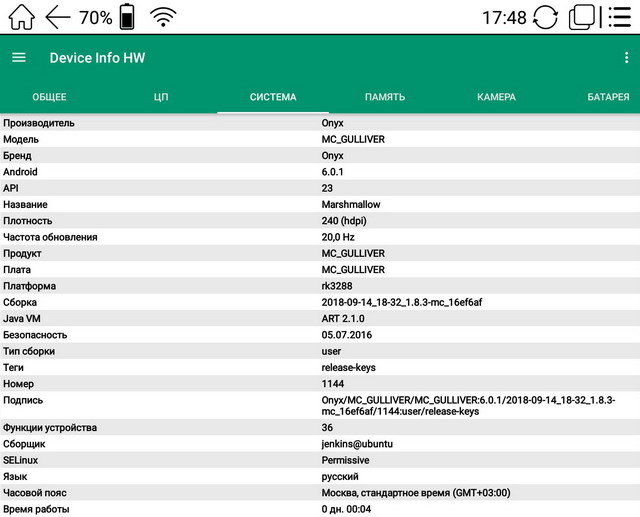Select the Плотность row label

pyautogui.click(x=28, y=221)
